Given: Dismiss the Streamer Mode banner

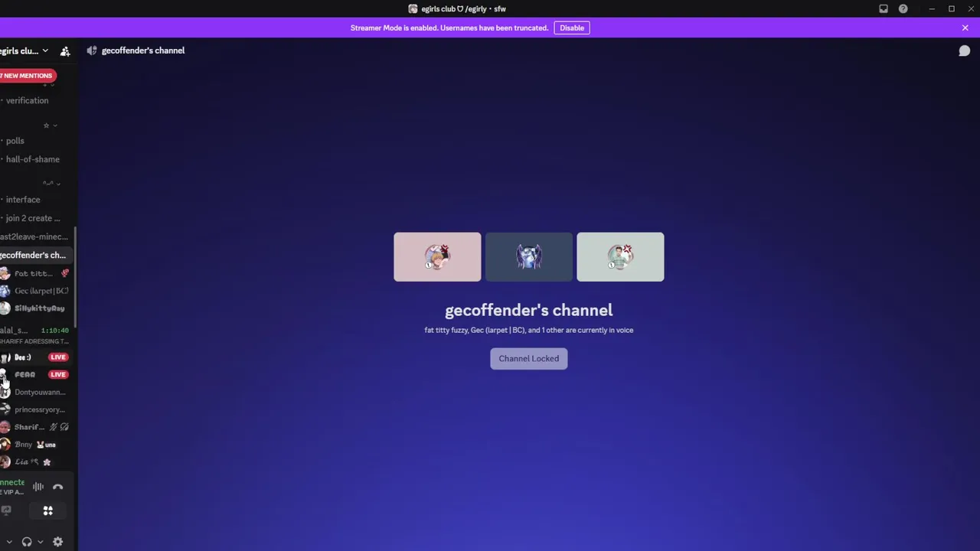Looking at the screenshot, I should [965, 28].
